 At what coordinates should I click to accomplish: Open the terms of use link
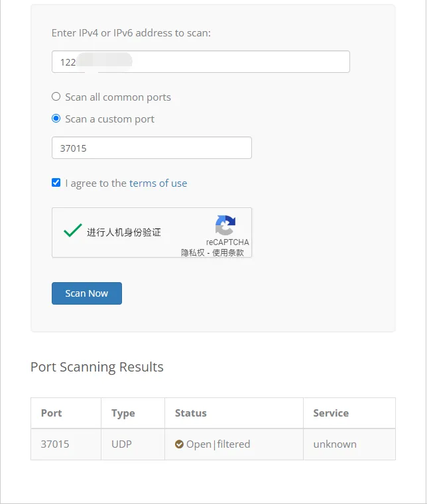coord(158,183)
